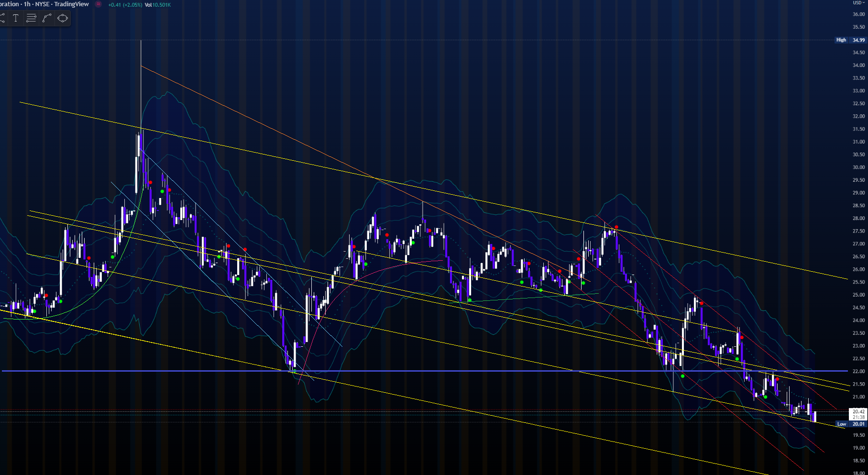Open the USD currency dropdown
868x475 pixels.
click(x=859, y=3)
